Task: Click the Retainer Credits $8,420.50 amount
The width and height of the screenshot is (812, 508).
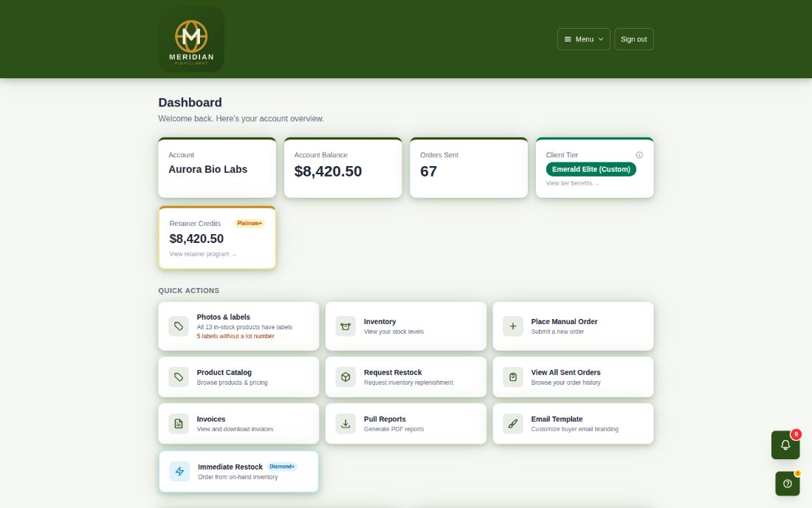Action: coord(197,238)
